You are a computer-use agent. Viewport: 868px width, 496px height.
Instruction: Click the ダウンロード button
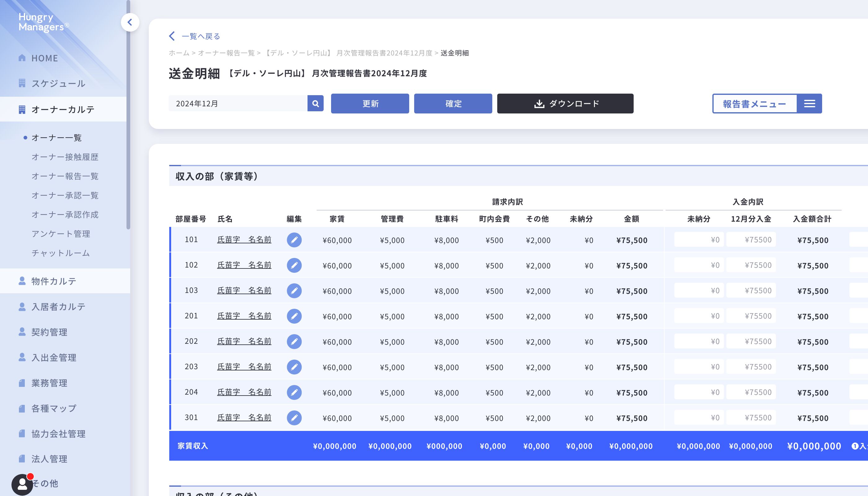point(565,104)
